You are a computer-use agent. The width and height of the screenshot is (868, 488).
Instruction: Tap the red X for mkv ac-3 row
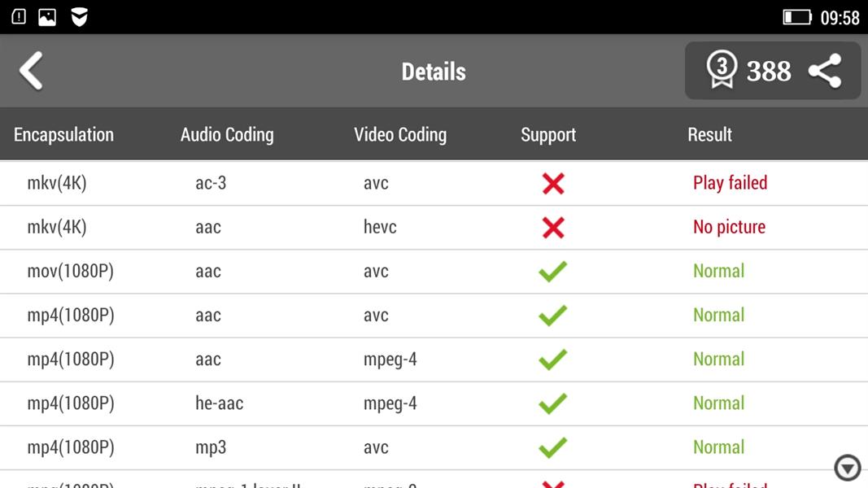tap(553, 184)
